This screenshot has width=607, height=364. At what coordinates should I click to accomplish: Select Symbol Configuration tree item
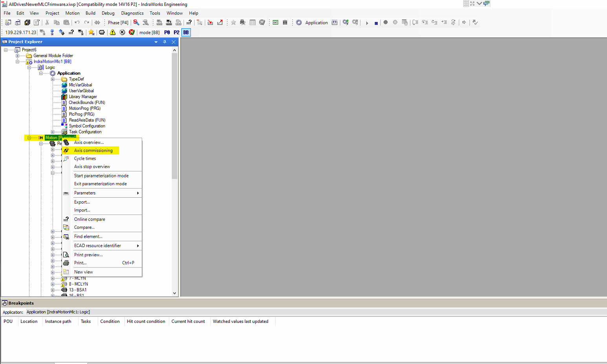point(87,126)
